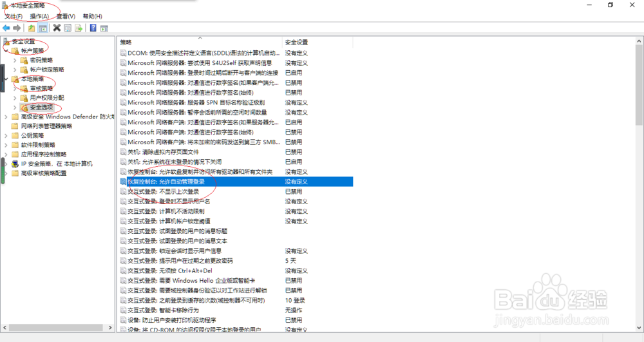The width and height of the screenshot is (644, 342).
Task: Click the tree pane horizontal scroll right arrow
Action: click(110, 328)
